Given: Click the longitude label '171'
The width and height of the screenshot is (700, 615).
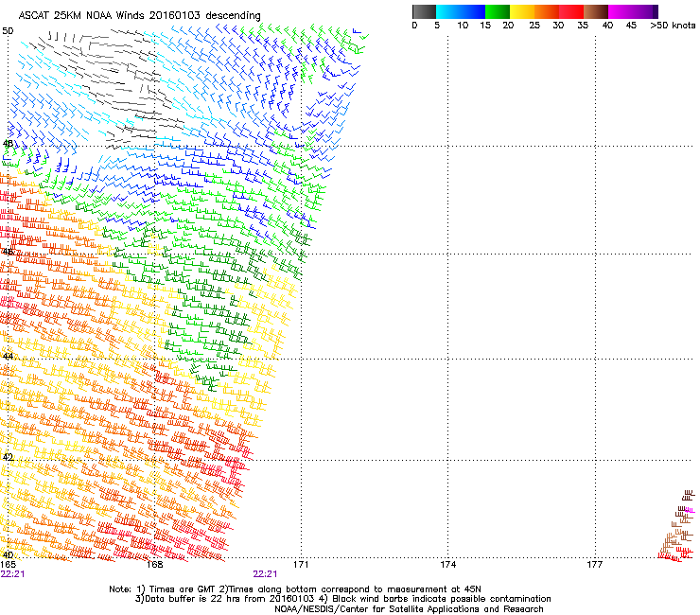Looking at the screenshot, I should pos(301,565).
